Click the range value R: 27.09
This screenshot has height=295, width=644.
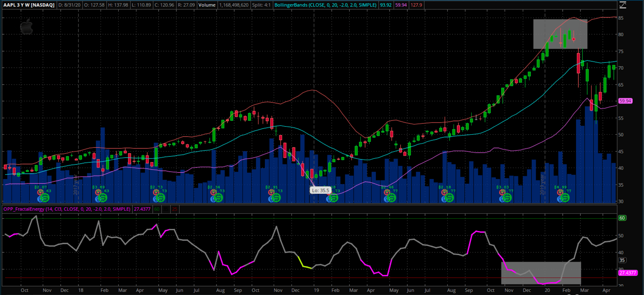[x=186, y=5]
